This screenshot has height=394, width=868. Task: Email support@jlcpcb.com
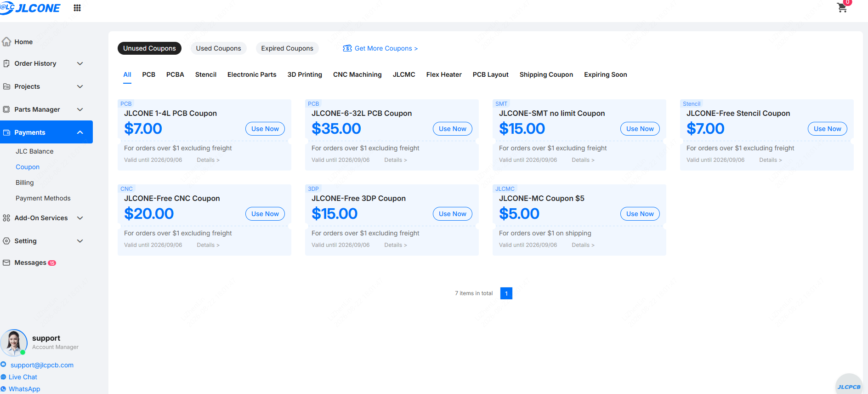click(42, 365)
